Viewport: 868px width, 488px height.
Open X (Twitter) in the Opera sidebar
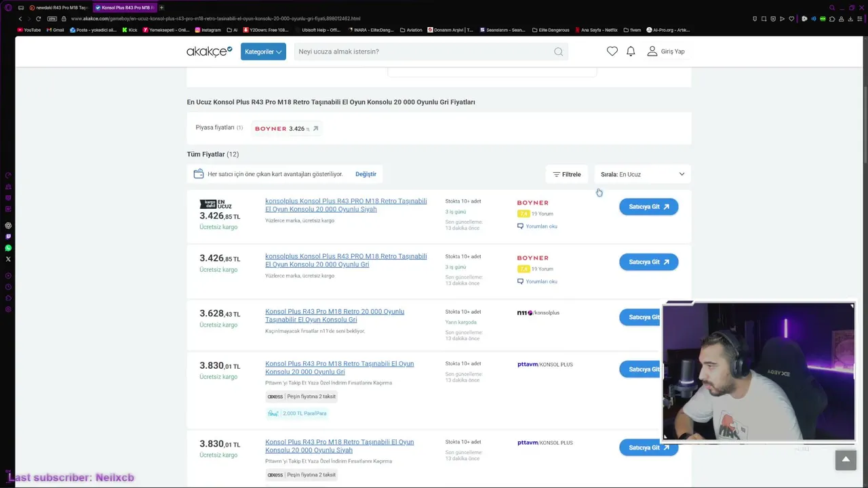coord(8,259)
